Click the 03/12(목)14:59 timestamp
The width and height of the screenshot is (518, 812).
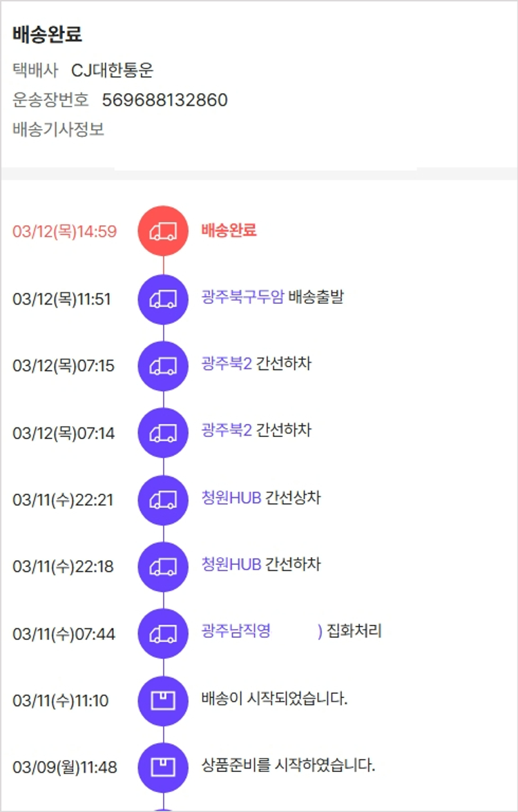click(x=65, y=231)
